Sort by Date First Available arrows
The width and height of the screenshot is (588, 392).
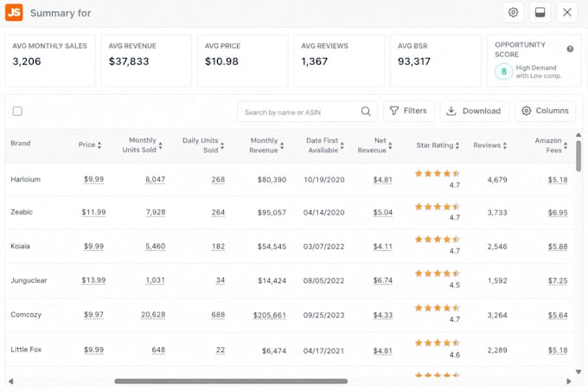pos(342,145)
